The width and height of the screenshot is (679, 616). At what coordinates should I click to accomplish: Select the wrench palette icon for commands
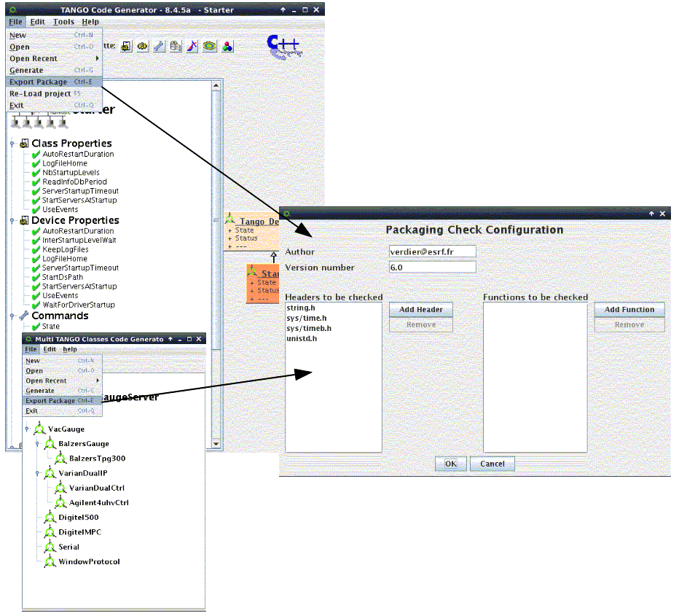tap(160, 47)
